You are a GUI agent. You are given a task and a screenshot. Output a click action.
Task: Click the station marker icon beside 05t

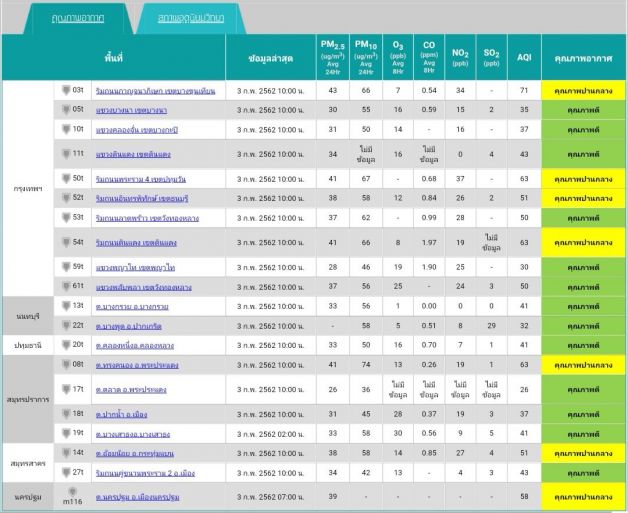67,109
